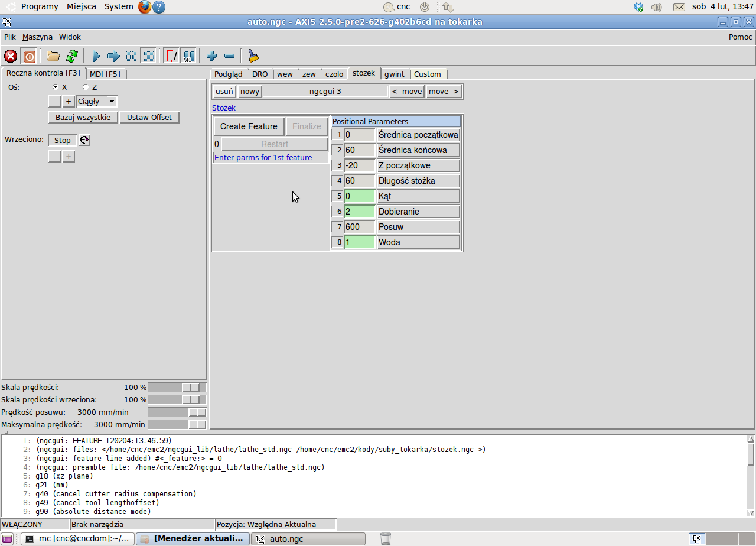Click the Create Feature button
This screenshot has width=756, height=546.
pyautogui.click(x=249, y=126)
